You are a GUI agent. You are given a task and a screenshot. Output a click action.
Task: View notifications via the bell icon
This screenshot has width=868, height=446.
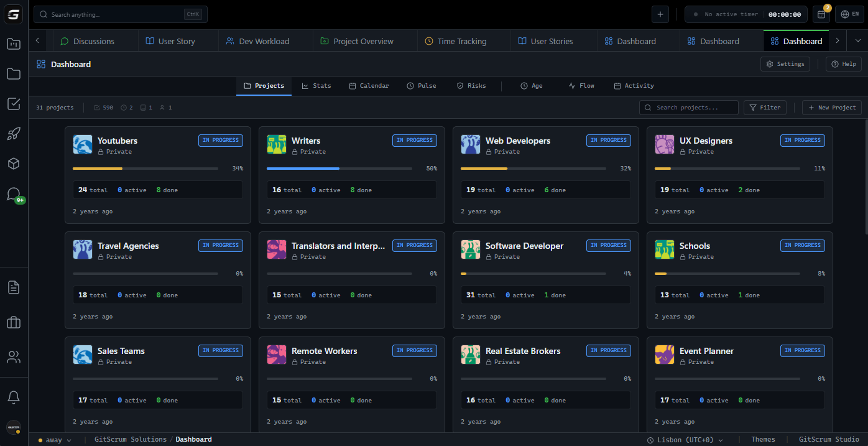(14, 397)
